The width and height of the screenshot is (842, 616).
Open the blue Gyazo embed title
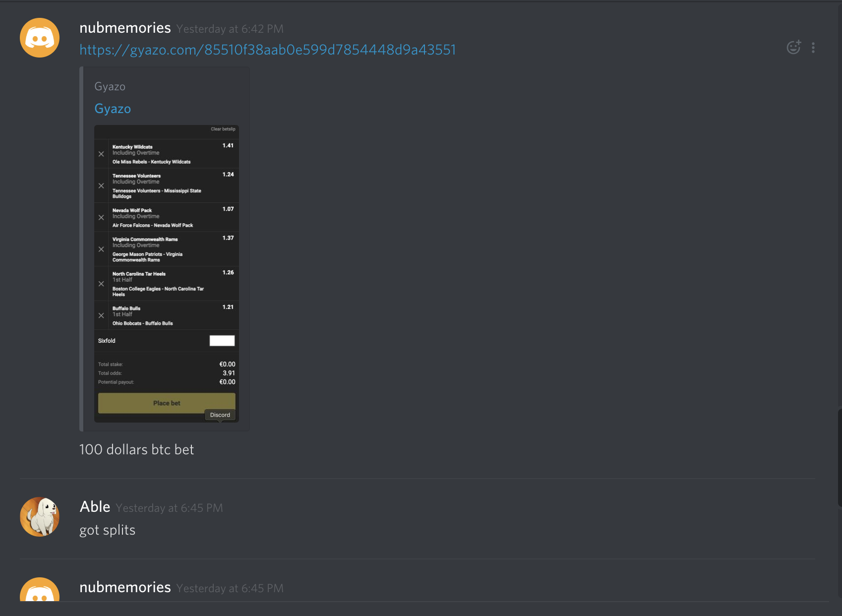[x=113, y=109]
